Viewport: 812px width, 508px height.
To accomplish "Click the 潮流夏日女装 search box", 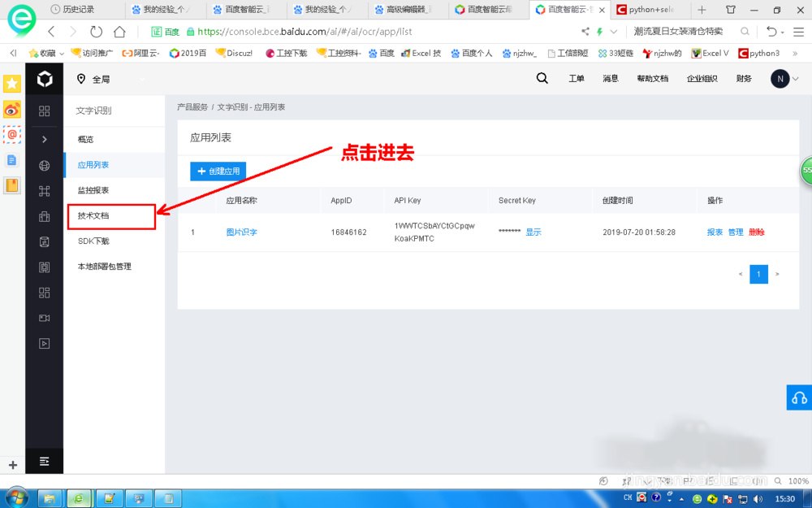I will click(678, 32).
